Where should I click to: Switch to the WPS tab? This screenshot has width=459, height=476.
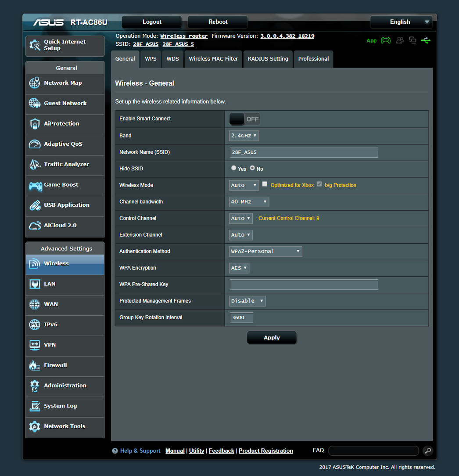coord(151,59)
